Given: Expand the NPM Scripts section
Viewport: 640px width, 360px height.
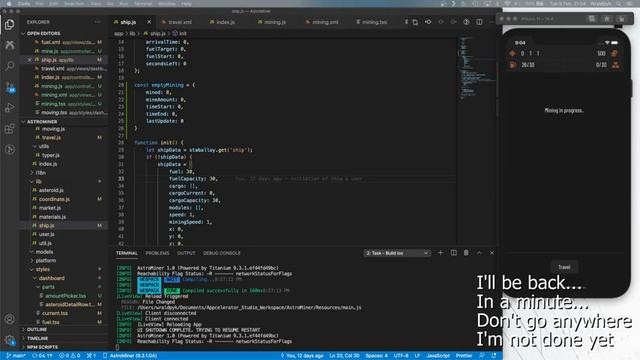Looking at the screenshot, I should 63,347.
